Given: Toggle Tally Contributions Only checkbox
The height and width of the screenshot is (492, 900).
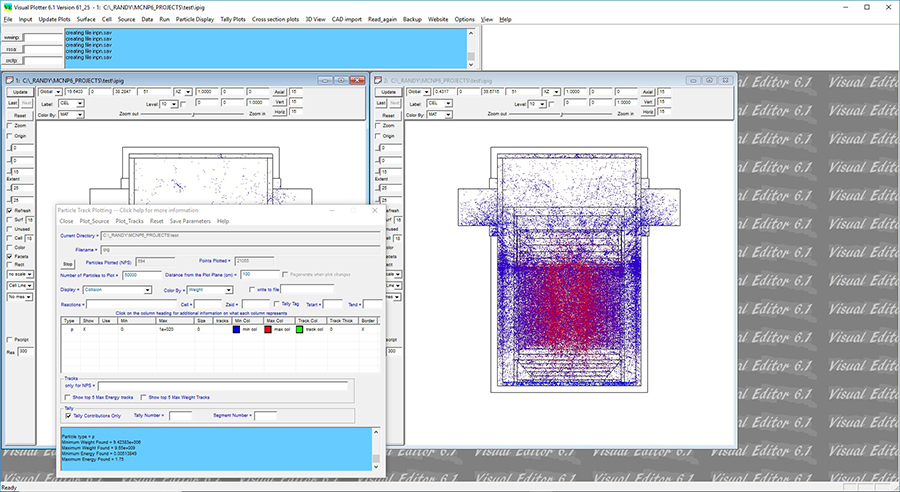Looking at the screenshot, I should click(68, 416).
